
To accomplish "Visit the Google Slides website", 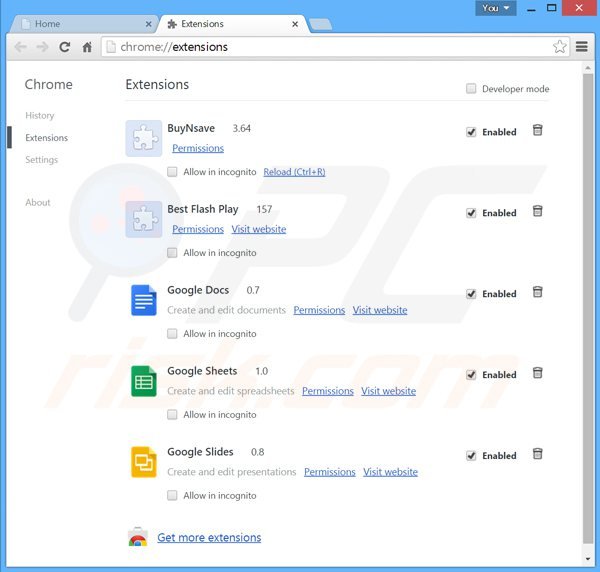I will (390, 472).
